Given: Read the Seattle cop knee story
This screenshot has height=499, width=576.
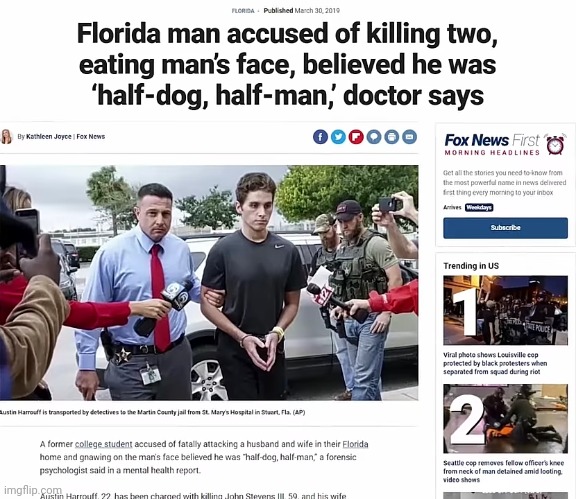Looking at the screenshot, I should click(503, 471).
